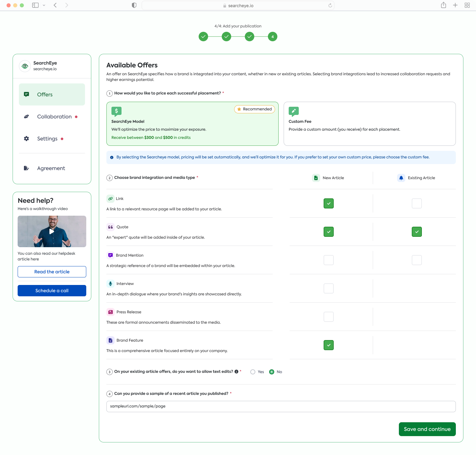
Task: Click the Safari tab overview icon
Action: click(467, 5)
